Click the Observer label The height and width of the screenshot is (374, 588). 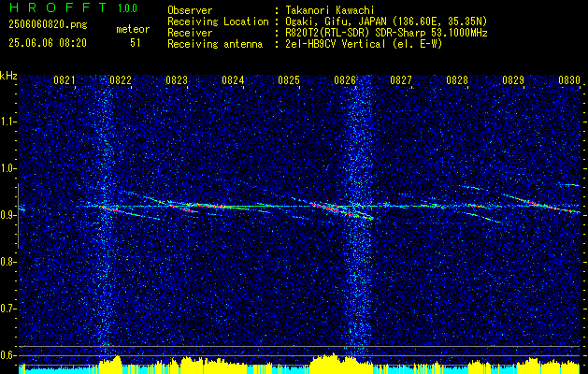[x=190, y=10]
